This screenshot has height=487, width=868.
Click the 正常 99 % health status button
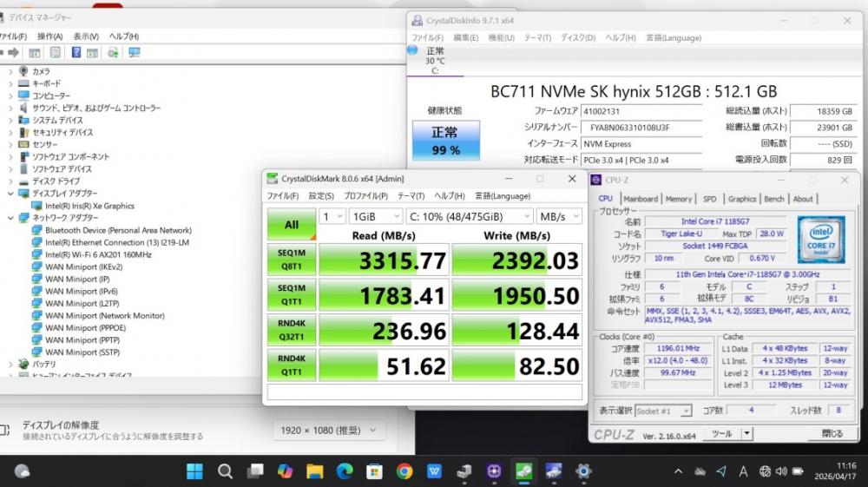coord(445,141)
